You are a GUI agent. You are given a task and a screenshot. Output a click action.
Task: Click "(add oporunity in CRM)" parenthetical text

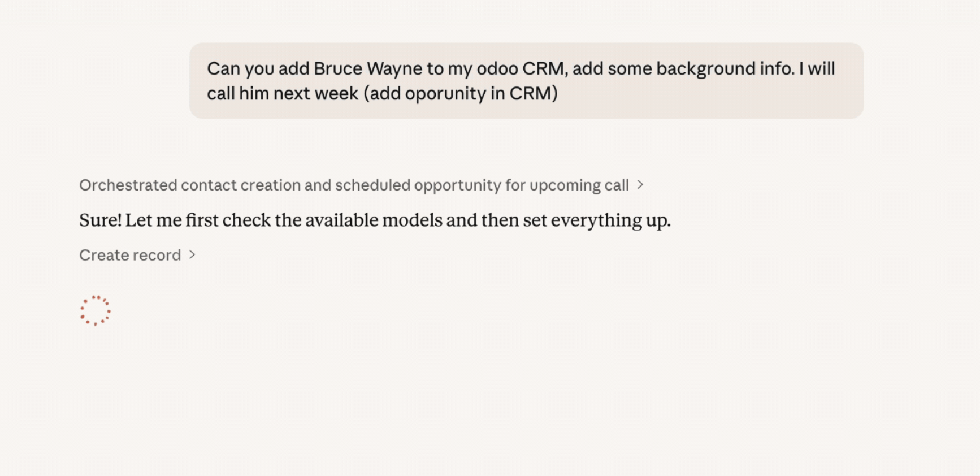[461, 93]
